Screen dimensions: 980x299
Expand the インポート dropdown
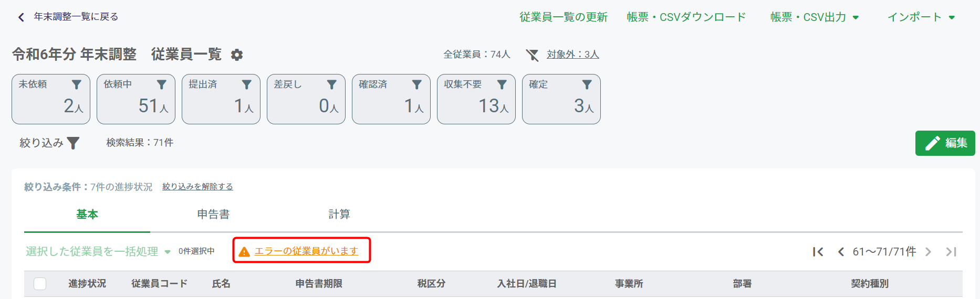[x=921, y=17]
